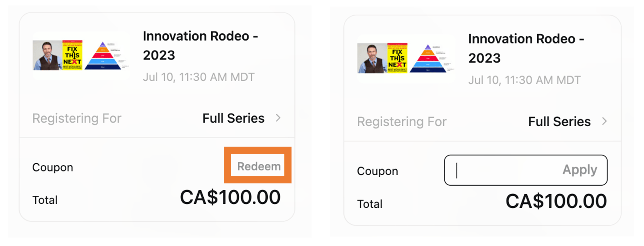Screen dimensions: 644x246
Task: Click the Redeem coupon button
Action: (258, 166)
